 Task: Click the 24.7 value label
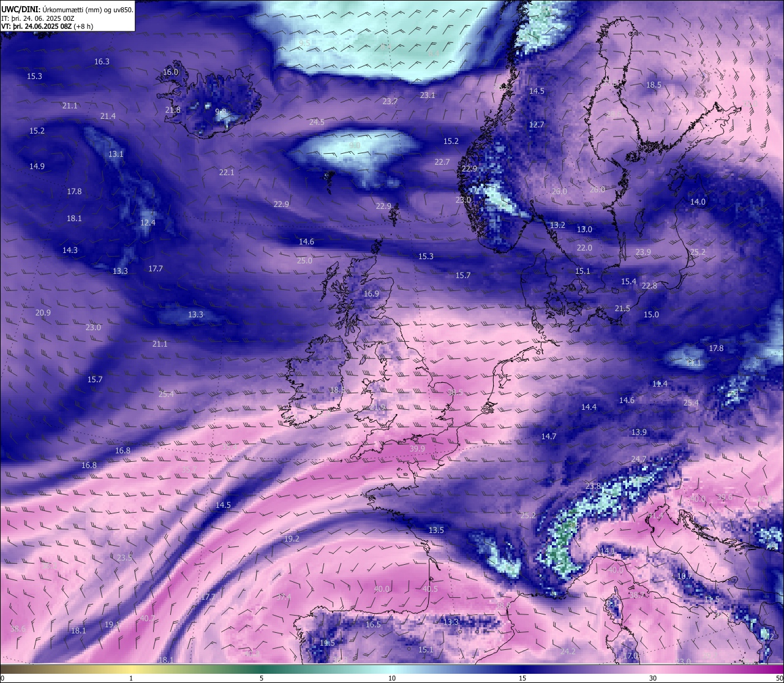(638, 459)
